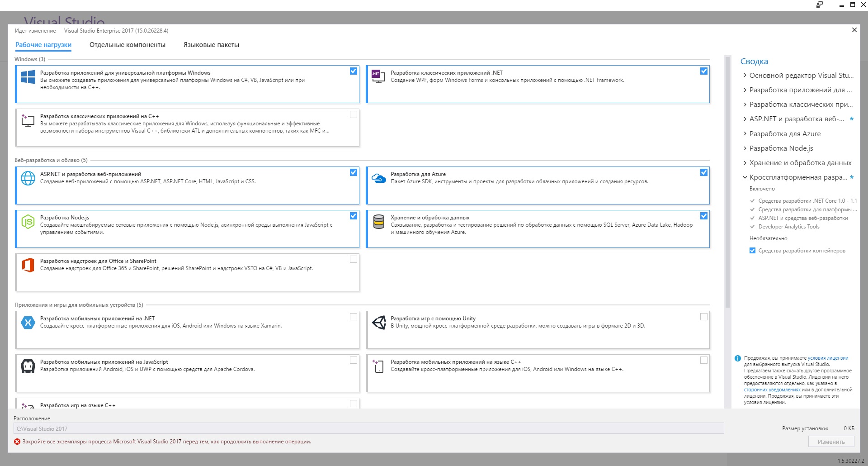Click Средства разработки .NET Core 1.0 - 1.1 item
This screenshot has width=868, height=466.
click(x=807, y=201)
